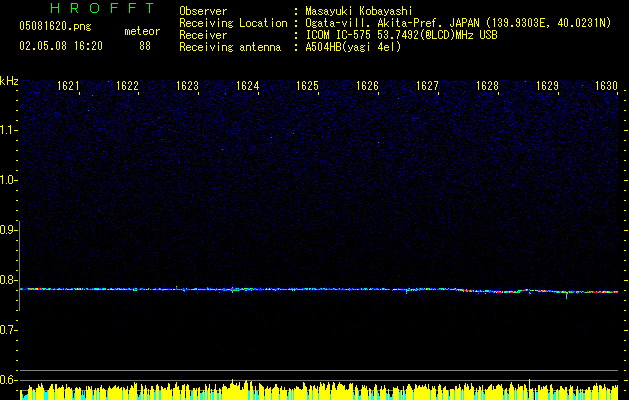
Task: Click the 1630 time marker
Action: 606,86
